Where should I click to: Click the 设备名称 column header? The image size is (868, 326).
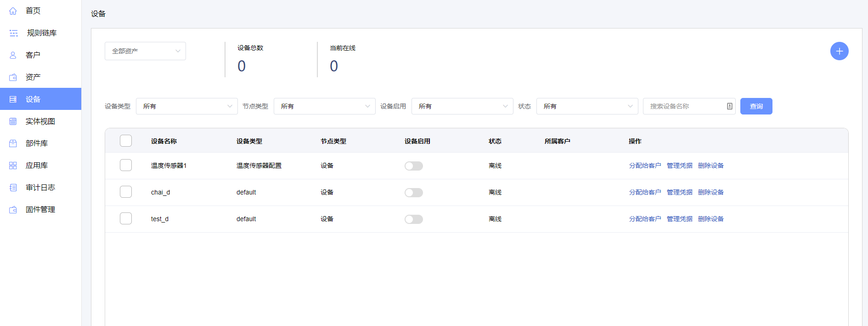[x=164, y=141]
